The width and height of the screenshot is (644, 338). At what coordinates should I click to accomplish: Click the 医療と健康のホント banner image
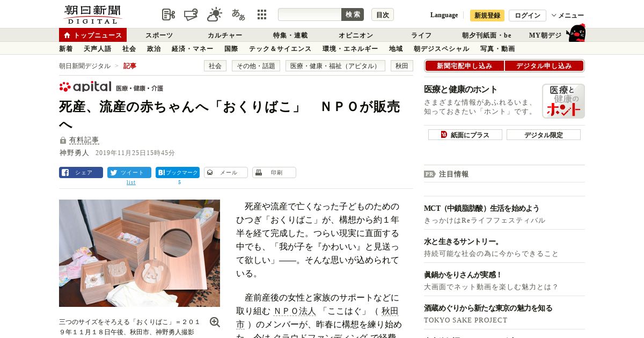click(x=563, y=101)
